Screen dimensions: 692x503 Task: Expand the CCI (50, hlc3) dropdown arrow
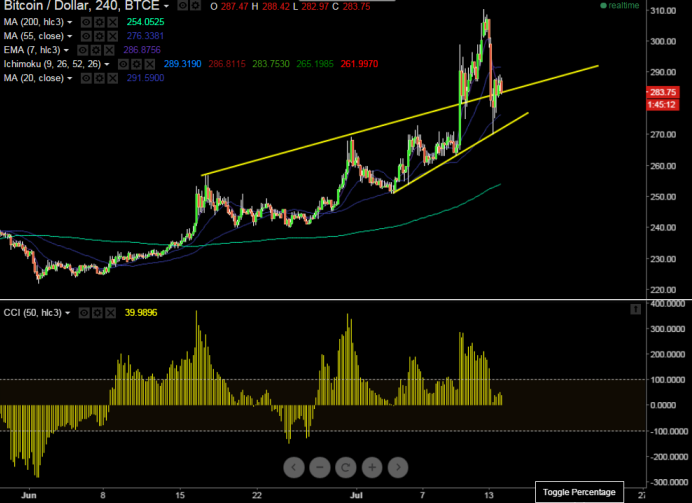point(68,313)
